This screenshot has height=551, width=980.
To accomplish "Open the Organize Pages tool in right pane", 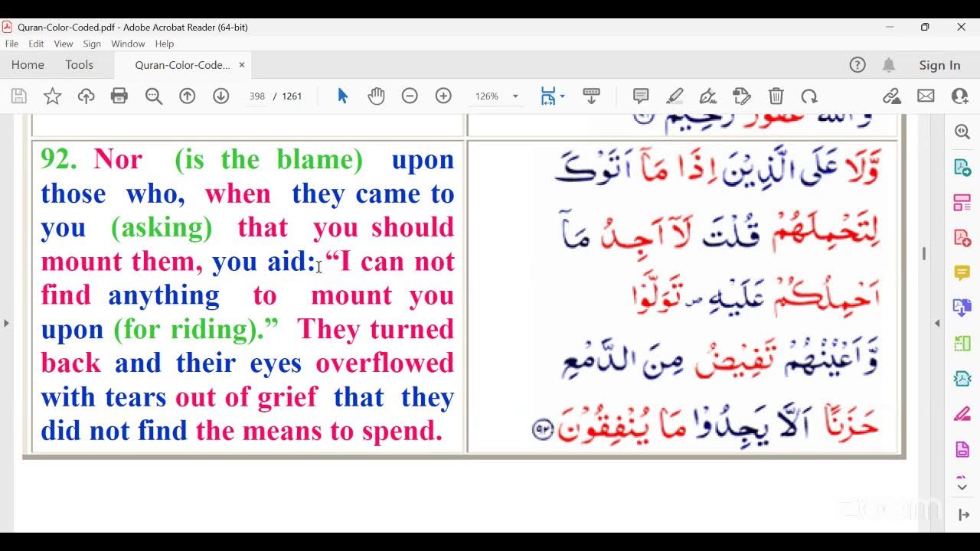I will pyautogui.click(x=962, y=203).
